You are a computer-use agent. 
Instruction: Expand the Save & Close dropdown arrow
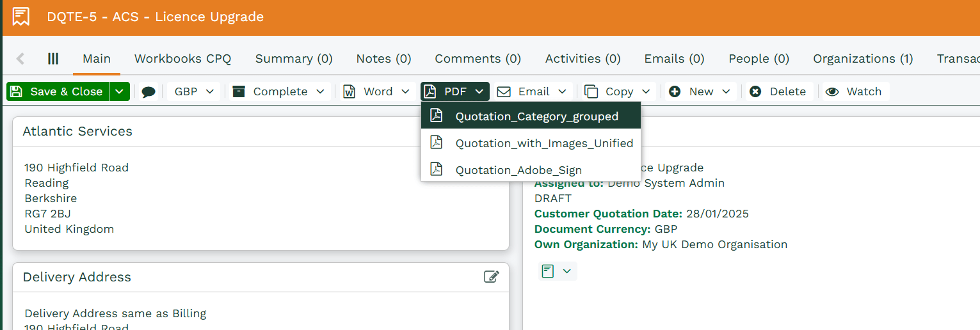coord(119,91)
